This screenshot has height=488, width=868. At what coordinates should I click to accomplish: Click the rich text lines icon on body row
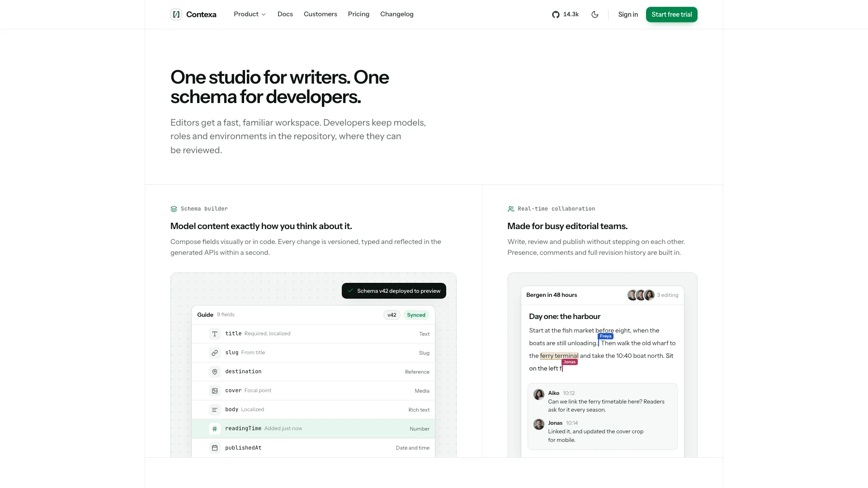[215, 410]
